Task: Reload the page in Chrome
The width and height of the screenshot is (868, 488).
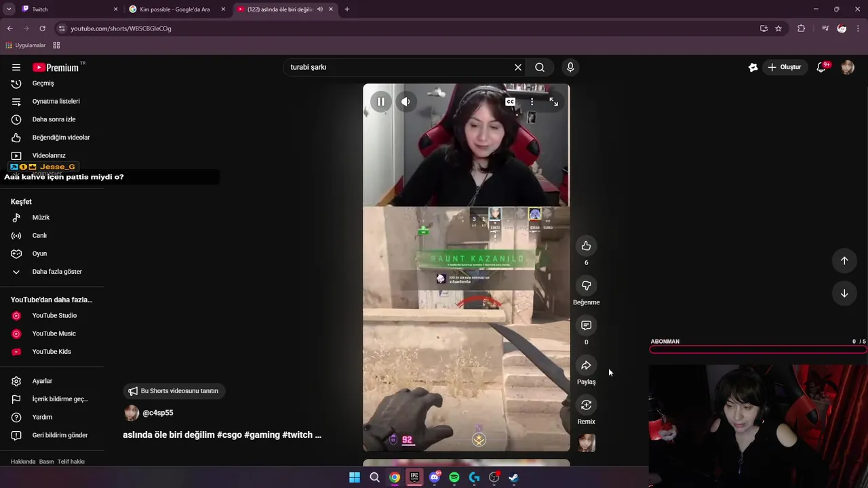Action: (x=42, y=28)
